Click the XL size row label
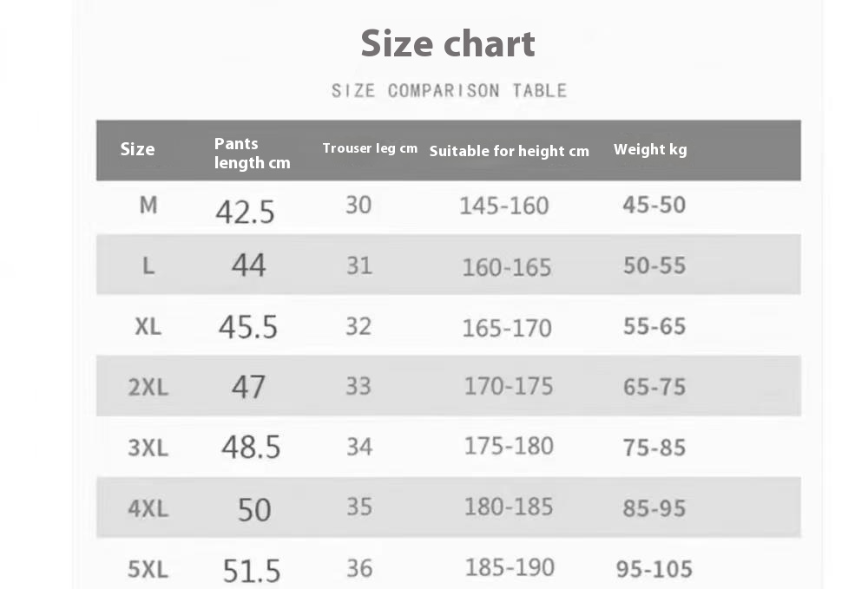 coord(148,326)
